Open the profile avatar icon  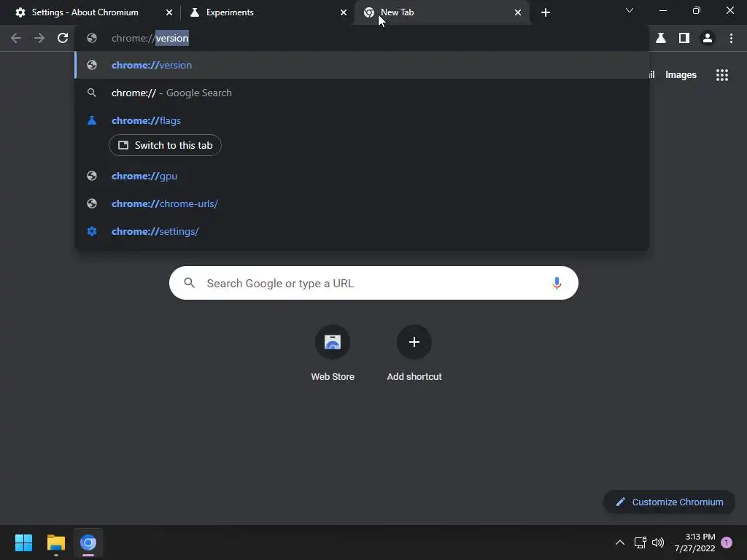click(708, 38)
